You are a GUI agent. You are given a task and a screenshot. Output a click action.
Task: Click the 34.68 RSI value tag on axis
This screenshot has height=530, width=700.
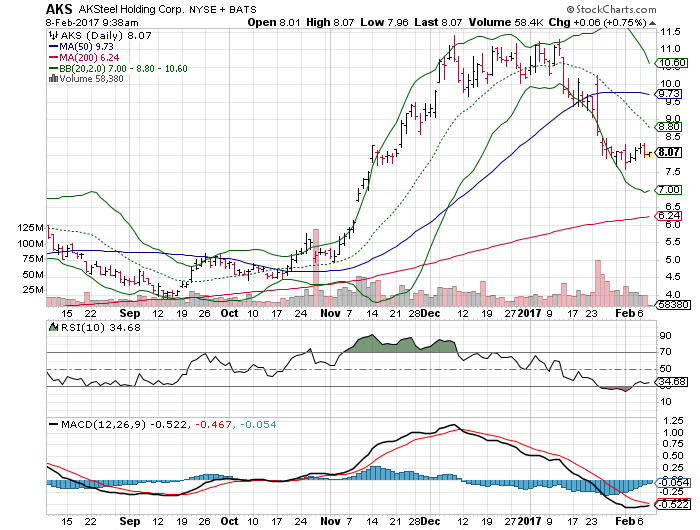pos(671,382)
